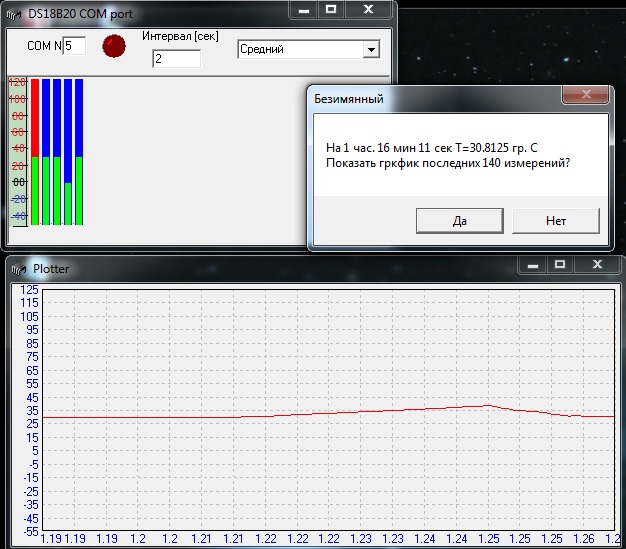This screenshot has height=549, width=626.
Task: Click the thermometer scale beside the bars
Action: 17,150
